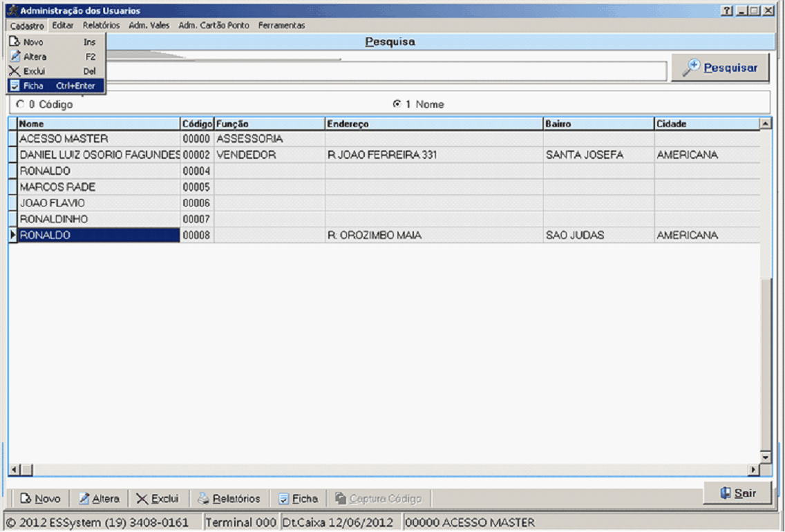
Task: Click the Exclui X icon in bottom toolbar
Action: pos(142,499)
